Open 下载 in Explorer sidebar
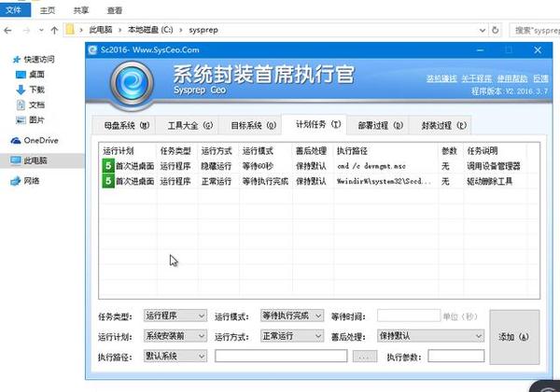Screen dimensions: 560x392 [30, 90]
